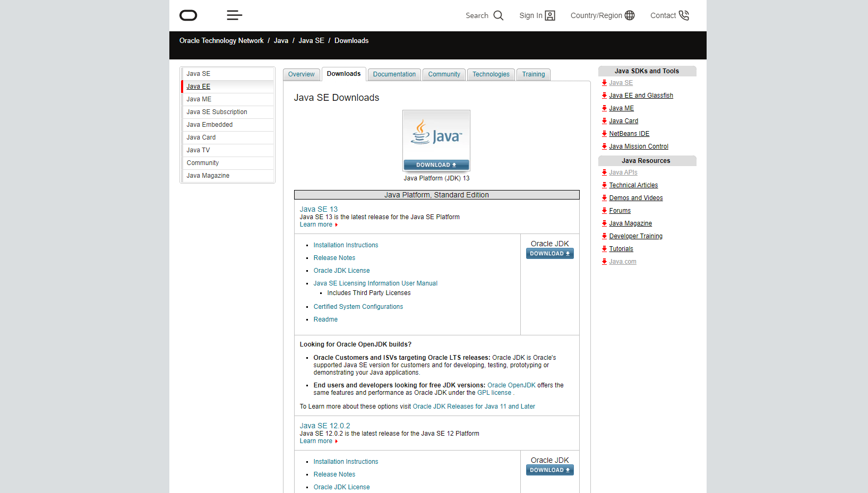The image size is (868, 493).
Task: Open the Demos and Videos link
Action: point(636,198)
